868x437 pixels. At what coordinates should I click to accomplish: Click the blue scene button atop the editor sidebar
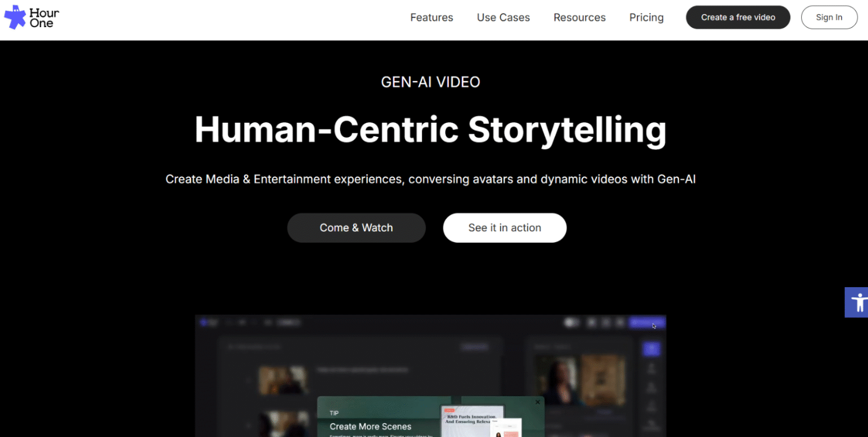651,349
